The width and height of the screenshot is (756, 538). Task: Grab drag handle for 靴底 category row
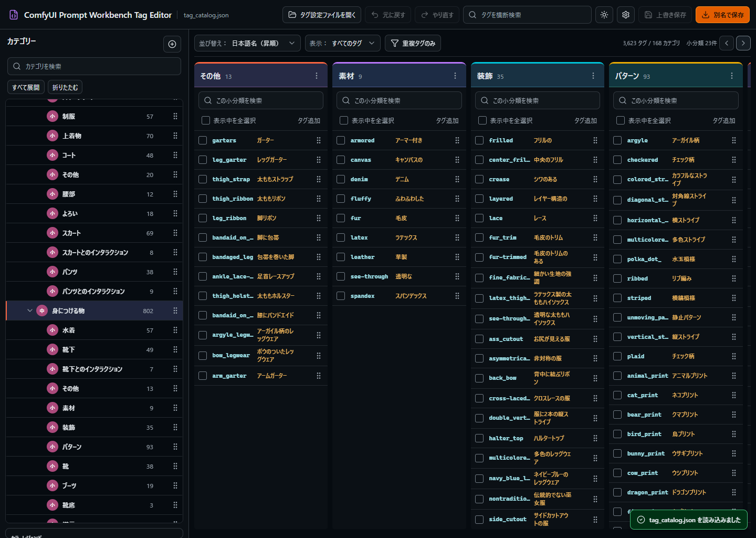pos(175,505)
